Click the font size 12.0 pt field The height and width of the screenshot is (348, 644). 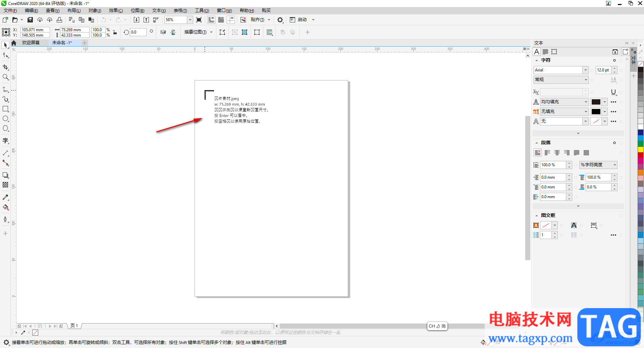(x=604, y=70)
